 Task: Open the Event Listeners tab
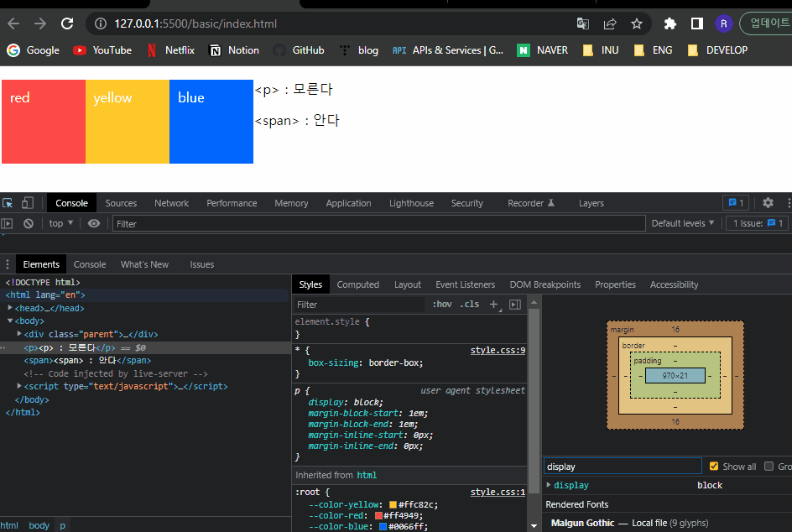pos(465,284)
